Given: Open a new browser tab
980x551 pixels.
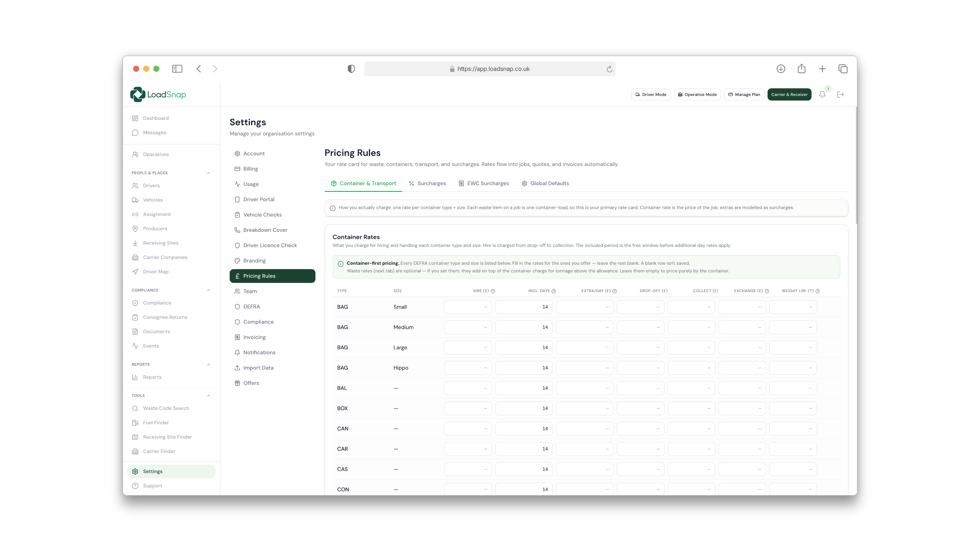Looking at the screenshot, I should coord(822,69).
